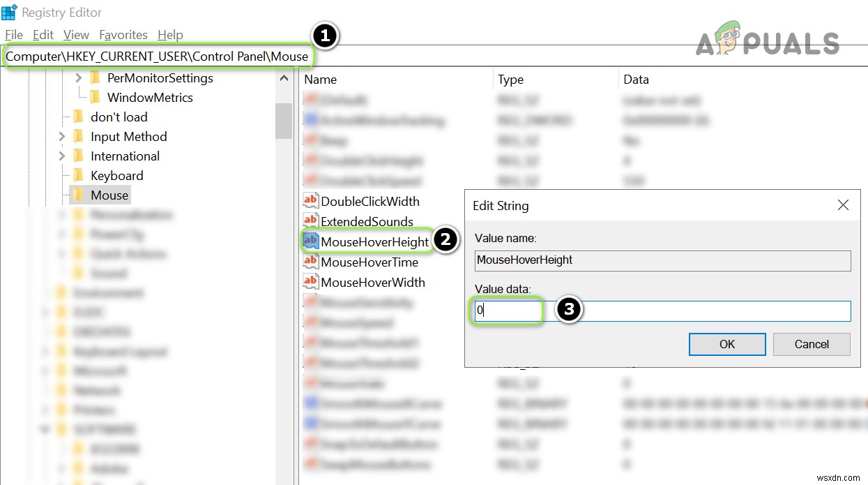Viewport: 868px width, 485px height.
Task: Select the WindowMetrics key
Action: 150,98
